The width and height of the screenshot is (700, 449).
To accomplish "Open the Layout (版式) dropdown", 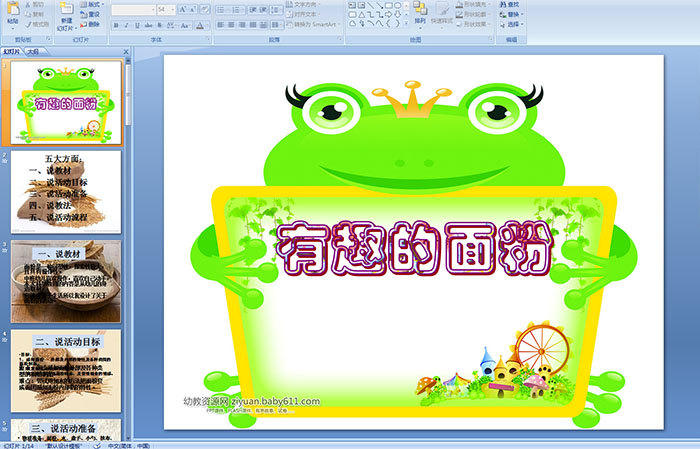I will point(92,4).
